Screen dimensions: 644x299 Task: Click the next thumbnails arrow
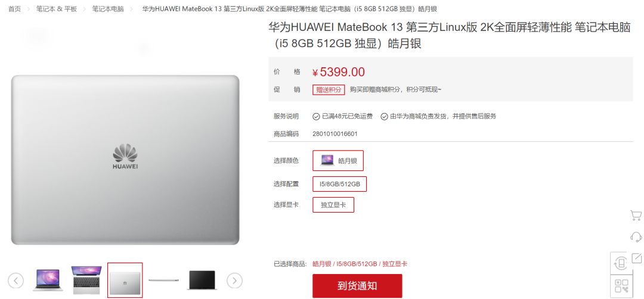point(234,281)
